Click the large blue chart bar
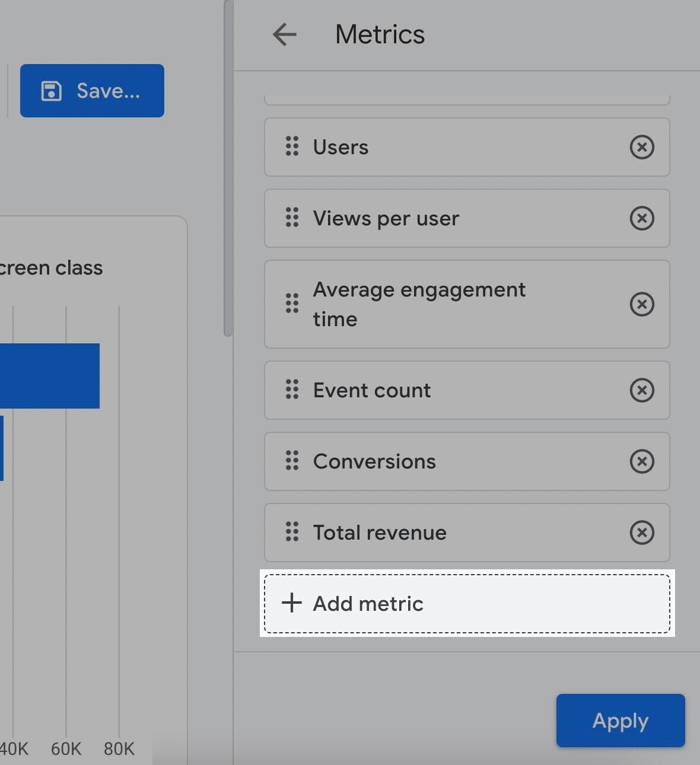Screen dimensions: 700x765 (50, 376)
